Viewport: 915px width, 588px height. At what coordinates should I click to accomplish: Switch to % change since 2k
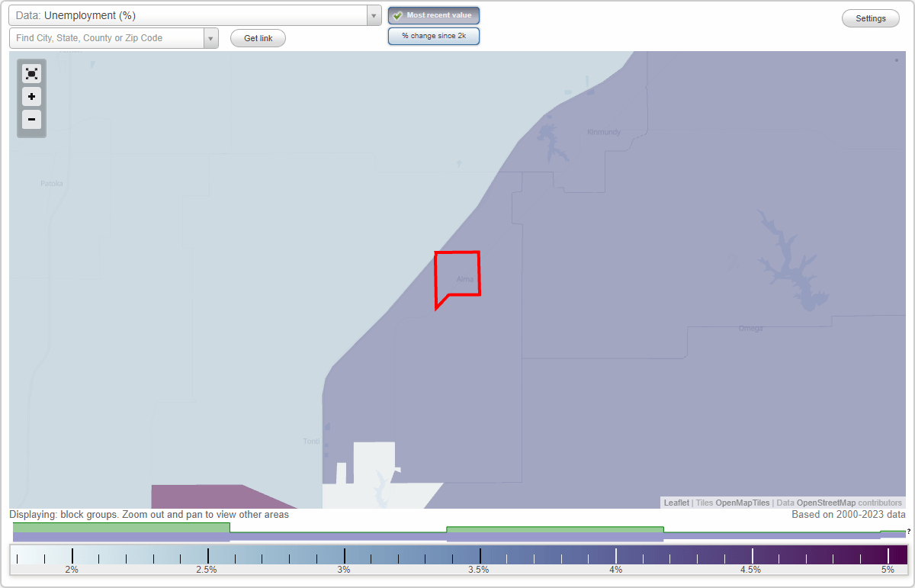(x=434, y=36)
